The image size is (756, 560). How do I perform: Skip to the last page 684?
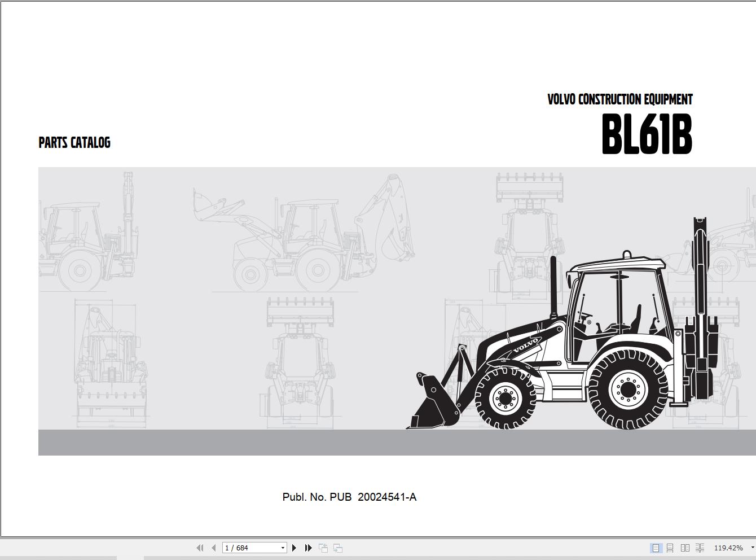(x=308, y=548)
